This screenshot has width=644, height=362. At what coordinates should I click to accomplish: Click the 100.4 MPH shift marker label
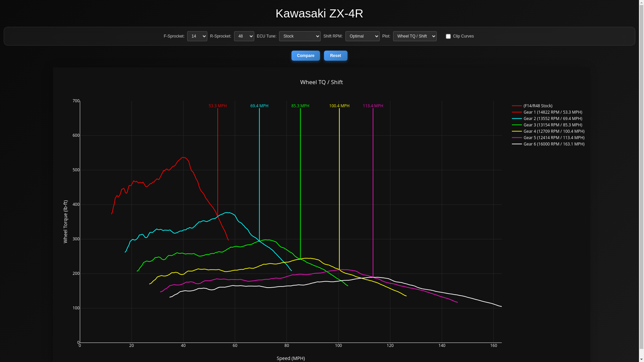pyautogui.click(x=339, y=106)
